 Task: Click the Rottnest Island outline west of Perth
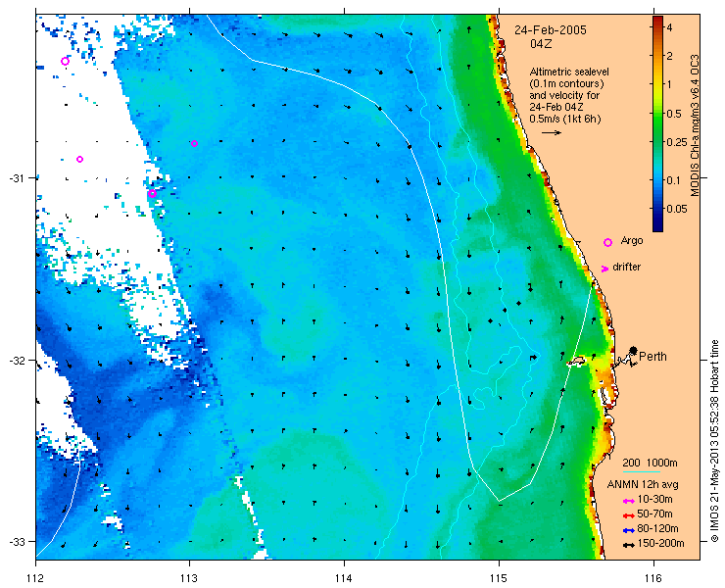coord(576,362)
